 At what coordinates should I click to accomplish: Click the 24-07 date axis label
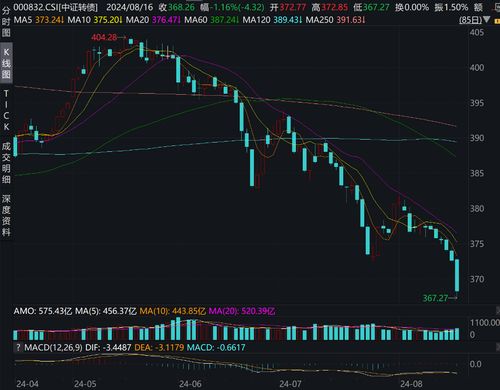tap(291, 384)
